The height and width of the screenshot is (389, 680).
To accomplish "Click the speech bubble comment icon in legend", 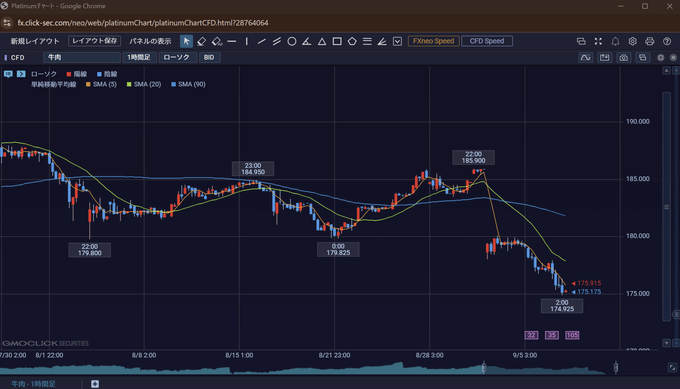I will [x=8, y=74].
